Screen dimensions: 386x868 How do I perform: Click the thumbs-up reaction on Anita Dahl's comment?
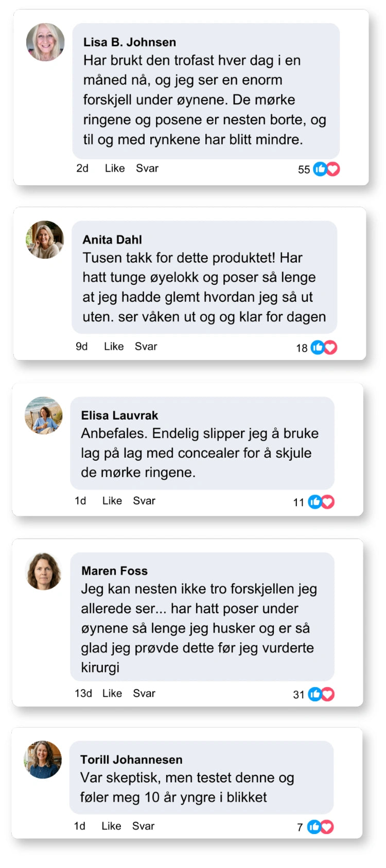pos(318,348)
